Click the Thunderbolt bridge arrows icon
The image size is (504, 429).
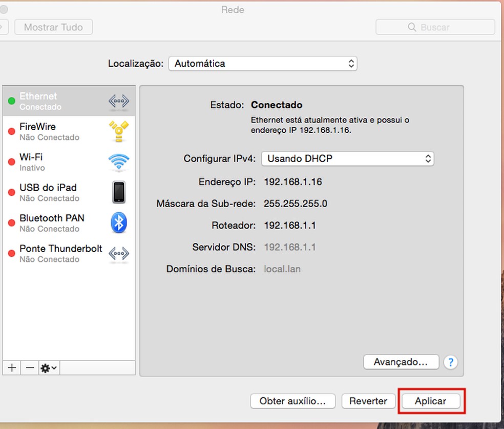coord(119,253)
